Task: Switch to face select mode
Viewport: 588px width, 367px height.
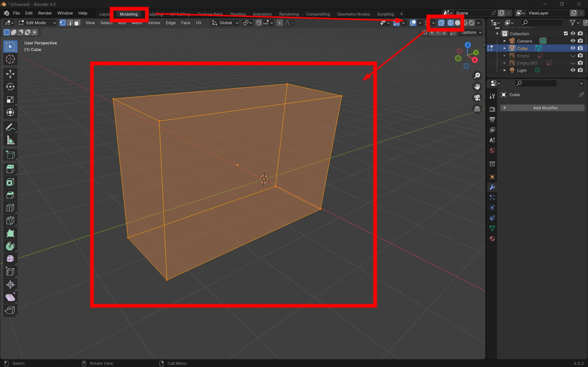Action: click(x=77, y=23)
